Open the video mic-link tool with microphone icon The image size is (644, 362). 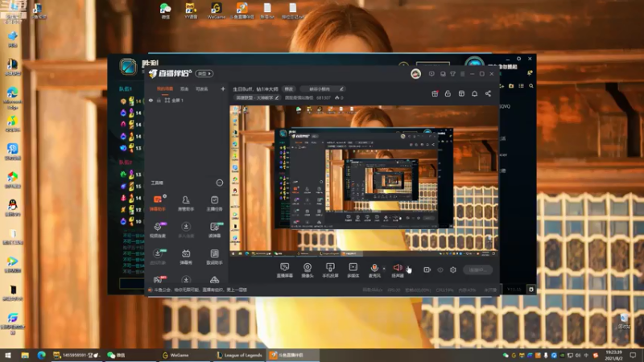[157, 229]
